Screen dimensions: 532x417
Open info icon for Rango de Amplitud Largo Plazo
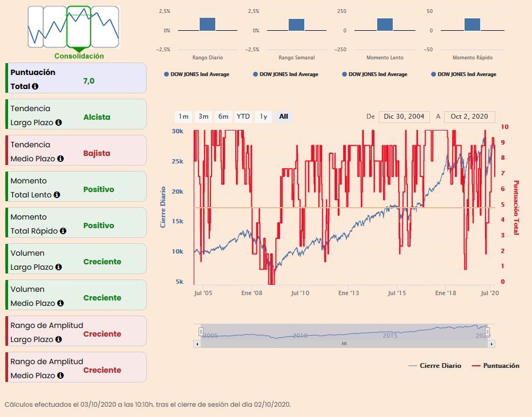(x=59, y=339)
